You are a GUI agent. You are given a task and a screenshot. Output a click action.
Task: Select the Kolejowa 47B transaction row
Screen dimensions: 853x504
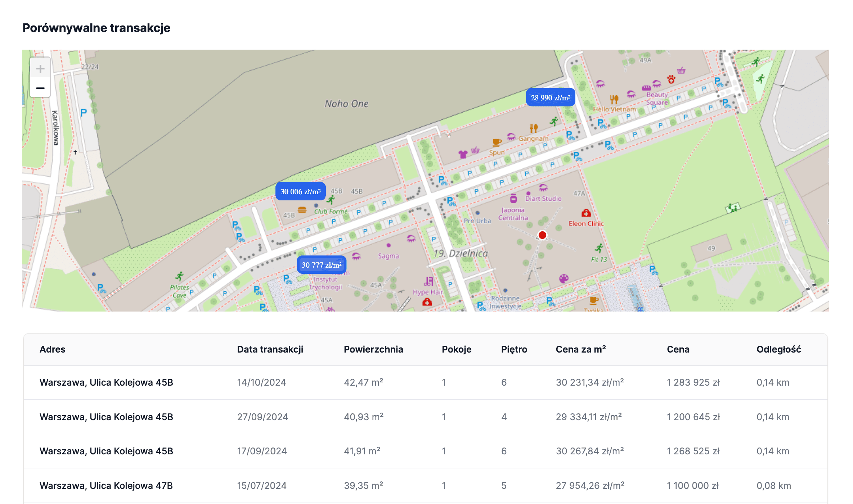point(106,486)
